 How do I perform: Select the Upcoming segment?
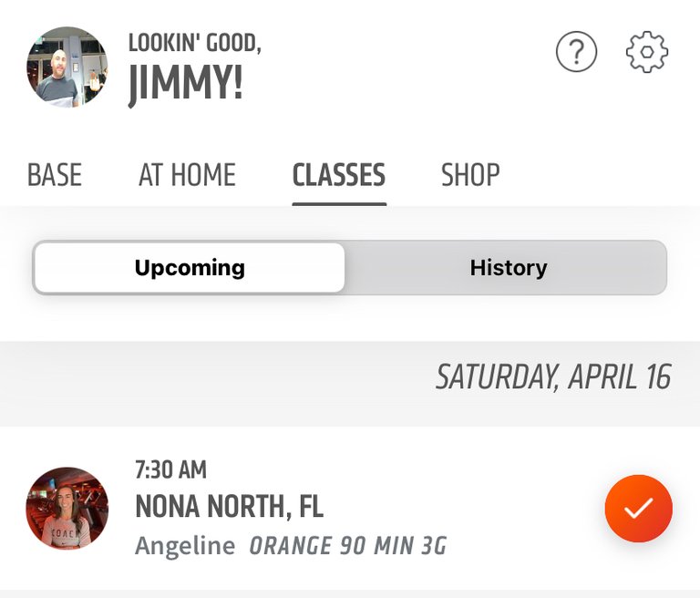[190, 268]
